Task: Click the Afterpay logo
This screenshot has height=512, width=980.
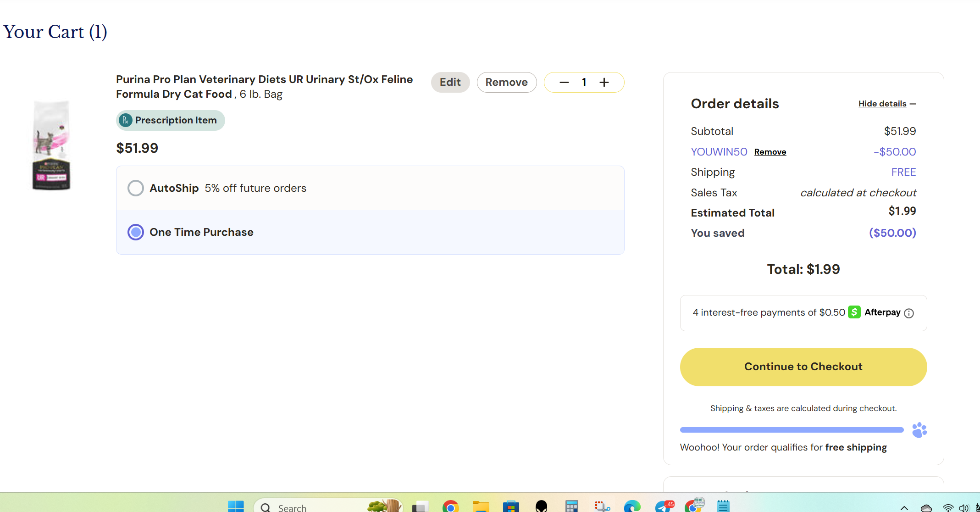Action: (x=875, y=312)
